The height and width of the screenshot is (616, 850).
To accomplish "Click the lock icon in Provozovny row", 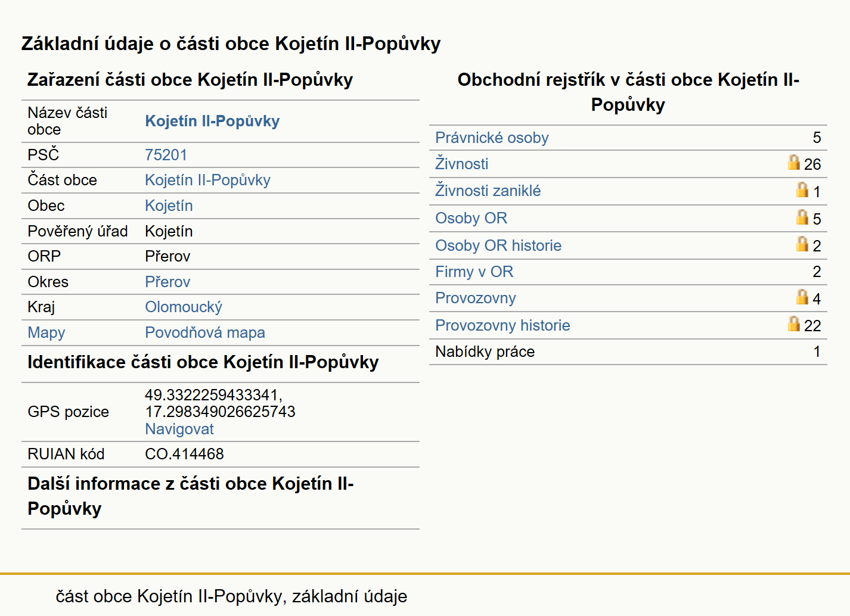I will click(x=802, y=297).
